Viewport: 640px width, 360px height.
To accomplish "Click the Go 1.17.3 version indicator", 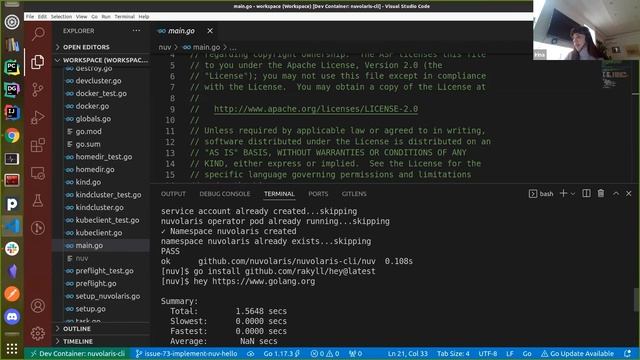I will [281, 353].
